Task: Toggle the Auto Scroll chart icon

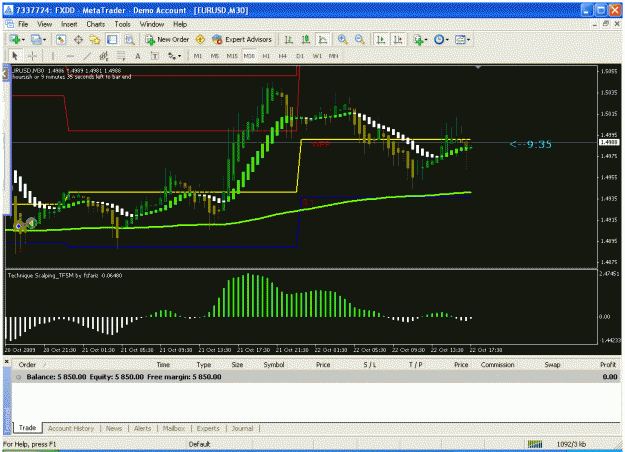Action: point(381,39)
